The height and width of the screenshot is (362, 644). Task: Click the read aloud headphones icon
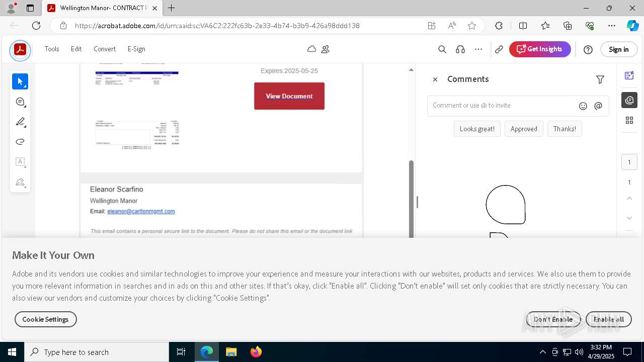click(460, 49)
